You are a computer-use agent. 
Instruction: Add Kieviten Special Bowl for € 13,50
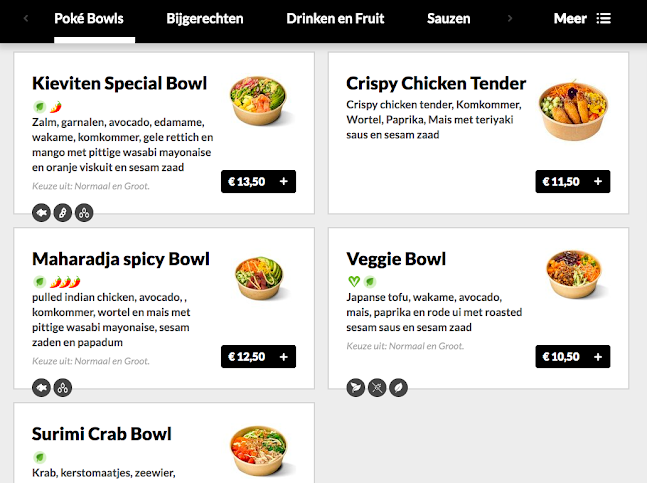258,182
